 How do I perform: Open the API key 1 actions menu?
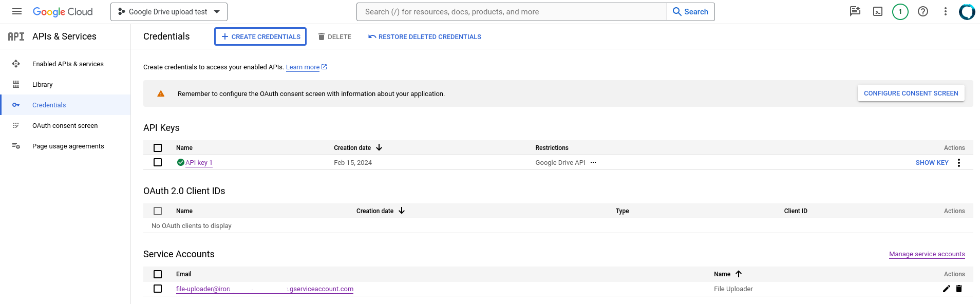tap(958, 163)
